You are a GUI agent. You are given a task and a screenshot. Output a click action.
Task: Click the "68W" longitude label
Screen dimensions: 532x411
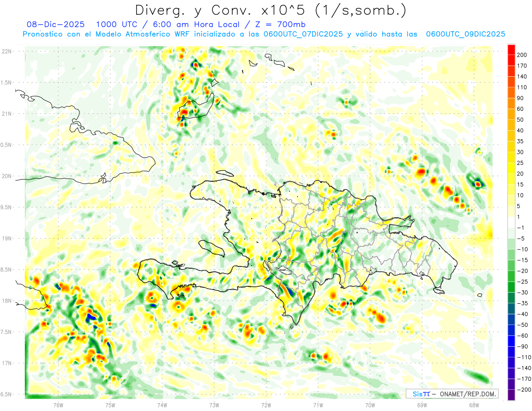tap(473, 405)
